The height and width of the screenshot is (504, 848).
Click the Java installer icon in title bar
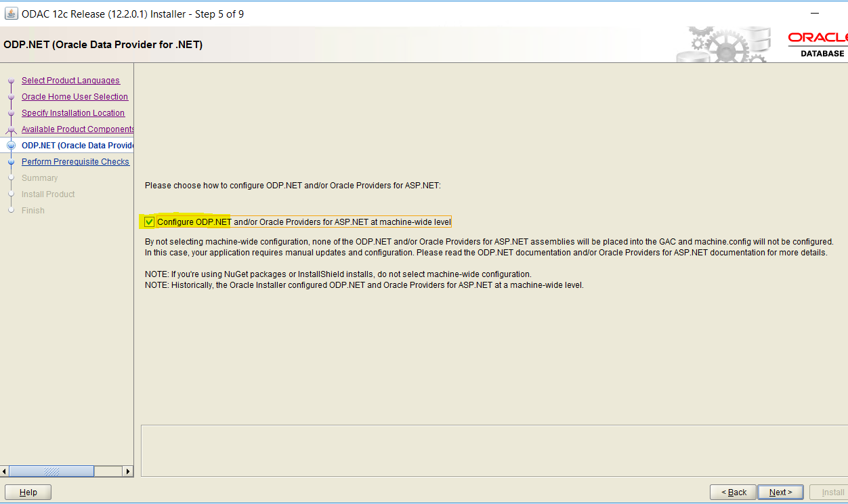point(12,14)
